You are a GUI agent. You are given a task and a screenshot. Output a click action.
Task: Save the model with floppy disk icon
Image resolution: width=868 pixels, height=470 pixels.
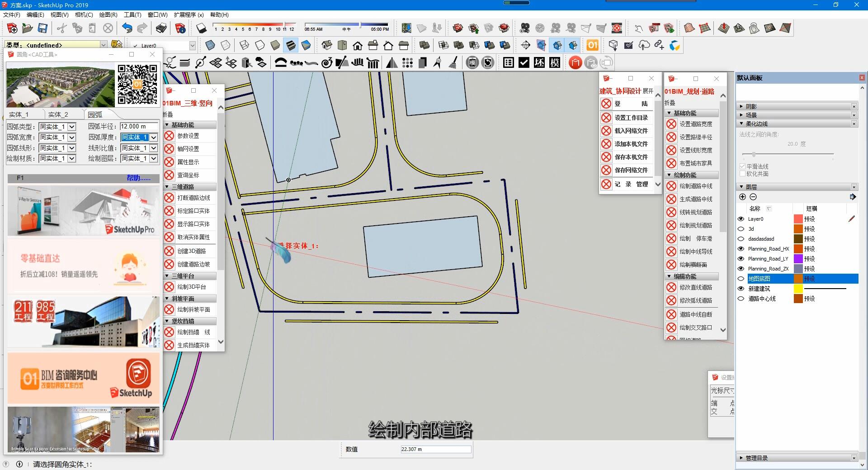(x=42, y=28)
